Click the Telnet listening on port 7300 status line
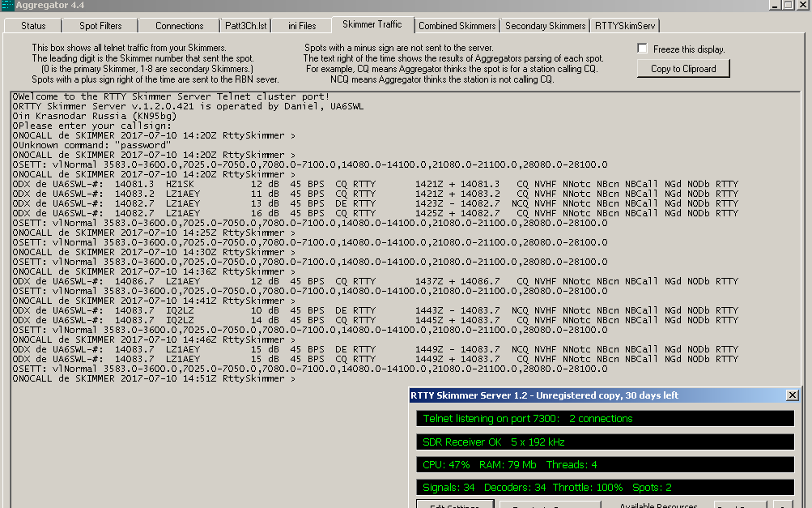The height and width of the screenshot is (508, 812). 605,419
